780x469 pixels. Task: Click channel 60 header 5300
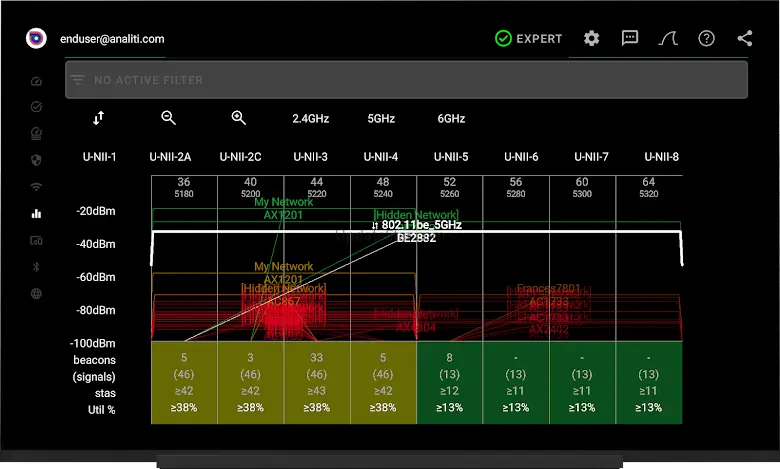coord(582,187)
